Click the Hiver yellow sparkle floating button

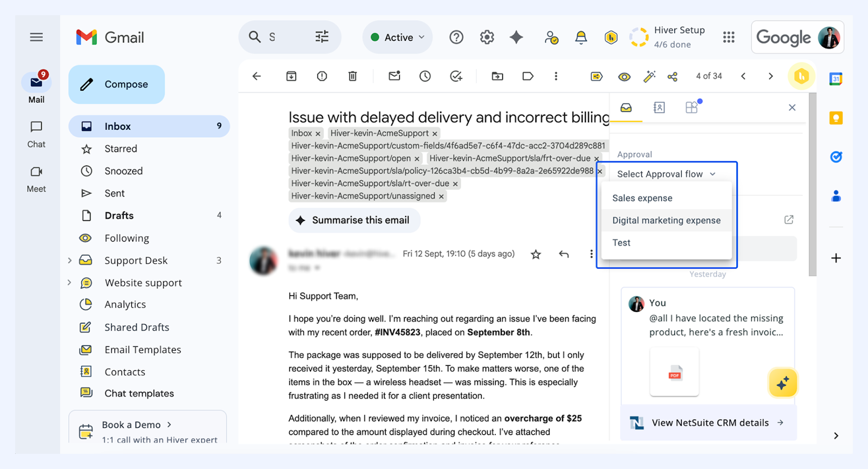pos(783,383)
